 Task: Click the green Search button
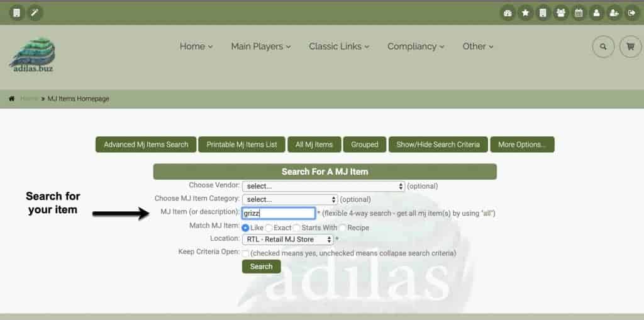point(261,267)
